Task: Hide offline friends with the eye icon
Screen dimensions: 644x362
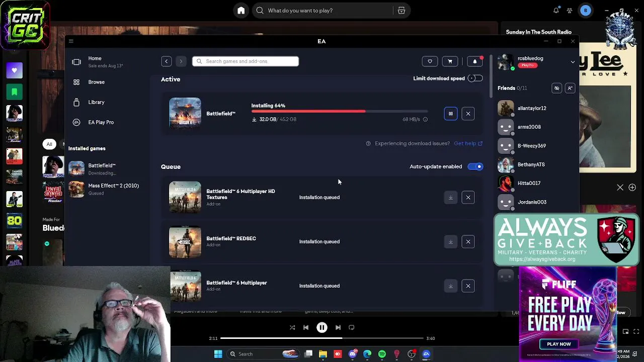Action: (x=557, y=88)
